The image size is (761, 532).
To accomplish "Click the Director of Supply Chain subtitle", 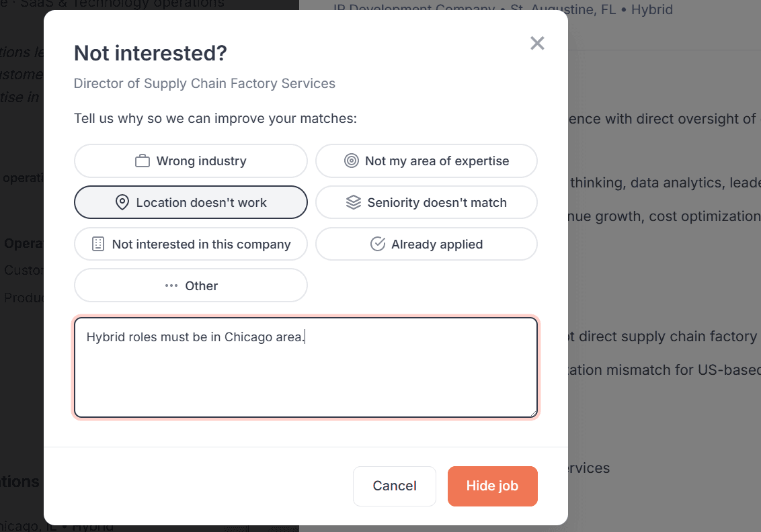I will tap(204, 84).
